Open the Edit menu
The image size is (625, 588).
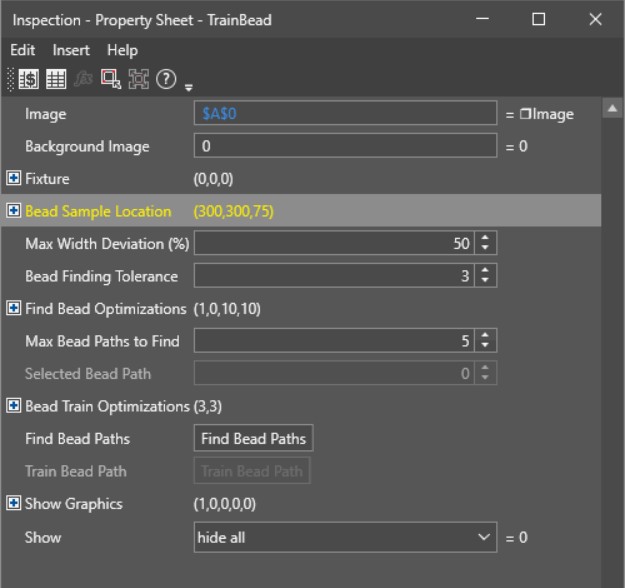pos(22,50)
